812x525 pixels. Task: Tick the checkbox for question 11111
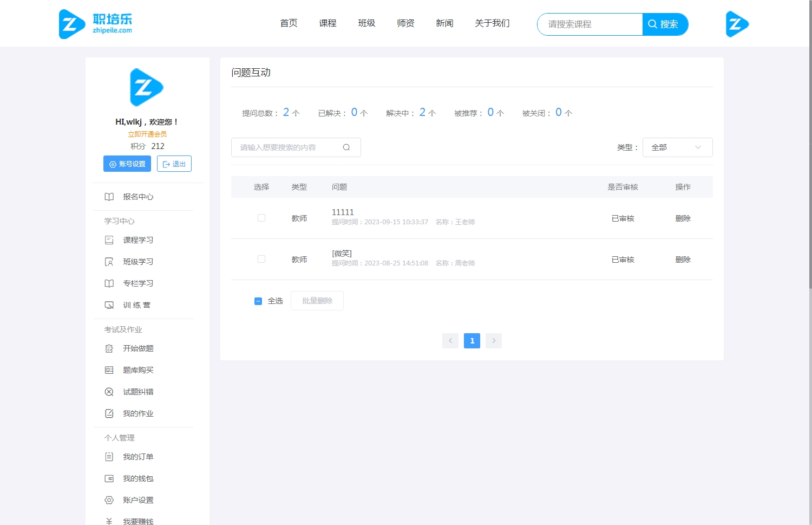point(261,218)
